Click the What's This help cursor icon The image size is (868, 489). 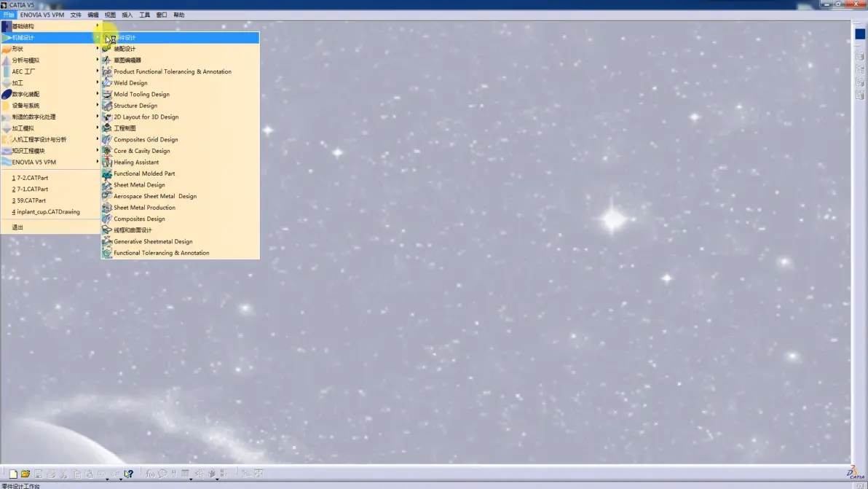(128, 474)
